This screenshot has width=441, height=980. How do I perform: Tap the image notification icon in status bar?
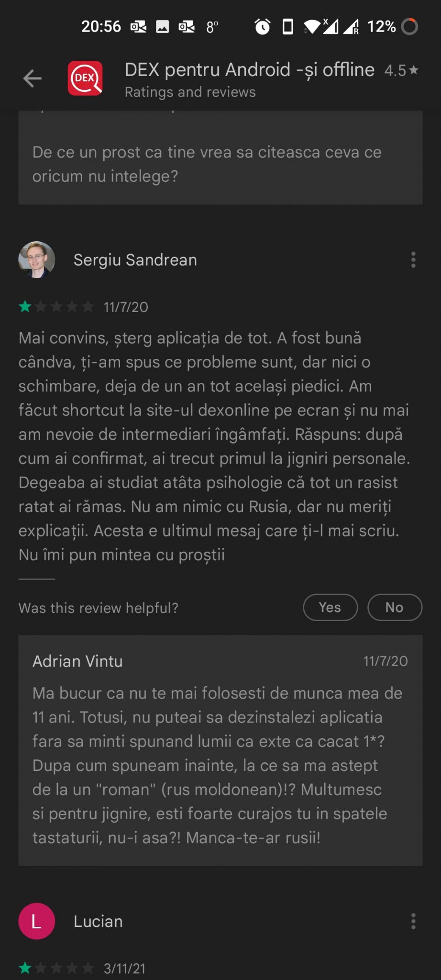click(x=163, y=27)
